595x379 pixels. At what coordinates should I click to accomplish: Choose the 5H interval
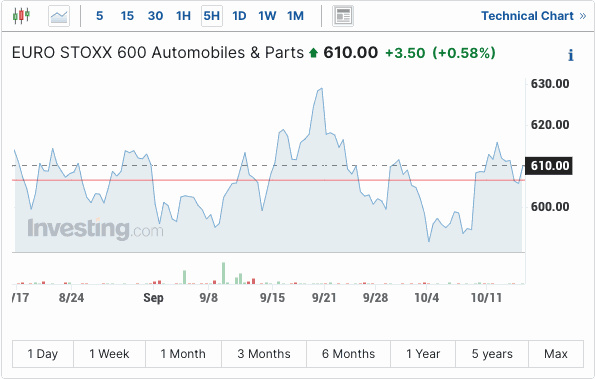point(212,16)
